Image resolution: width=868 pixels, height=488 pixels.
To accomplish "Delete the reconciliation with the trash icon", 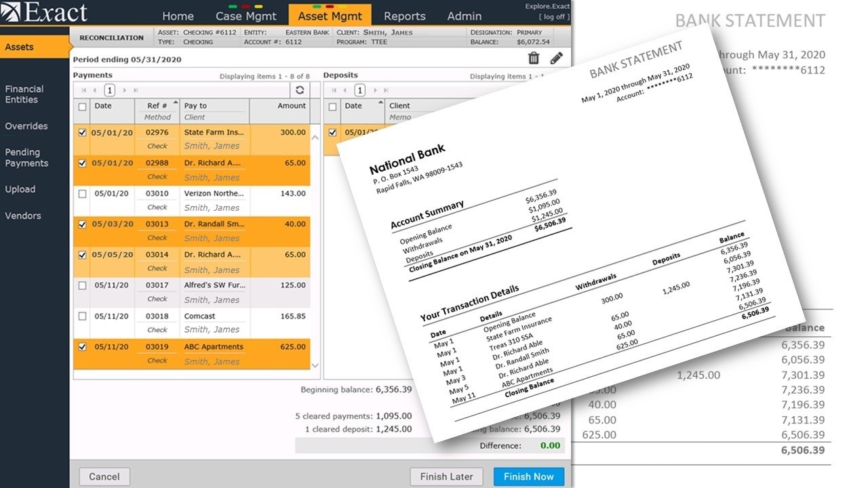I will (534, 58).
